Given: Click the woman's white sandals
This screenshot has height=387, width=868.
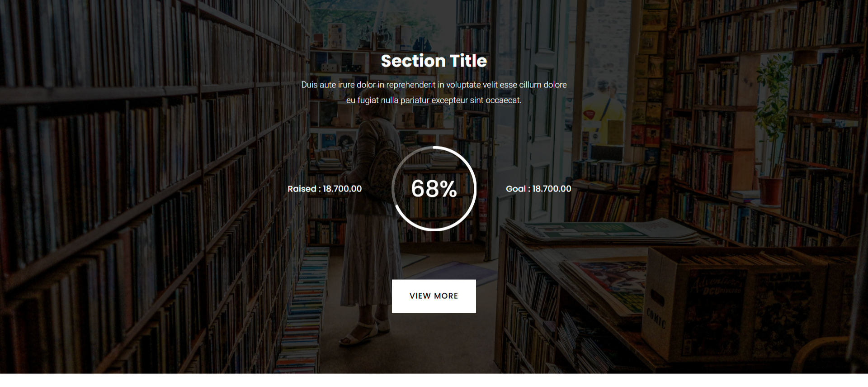Looking at the screenshot, I should (362, 333).
